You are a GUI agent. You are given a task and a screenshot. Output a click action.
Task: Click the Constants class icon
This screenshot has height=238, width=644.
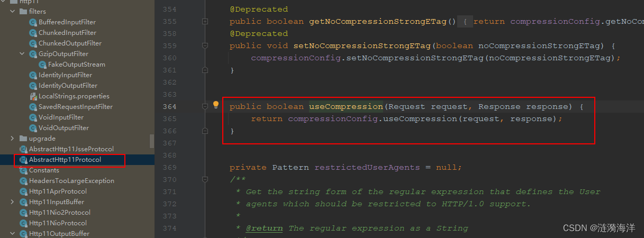coord(23,170)
